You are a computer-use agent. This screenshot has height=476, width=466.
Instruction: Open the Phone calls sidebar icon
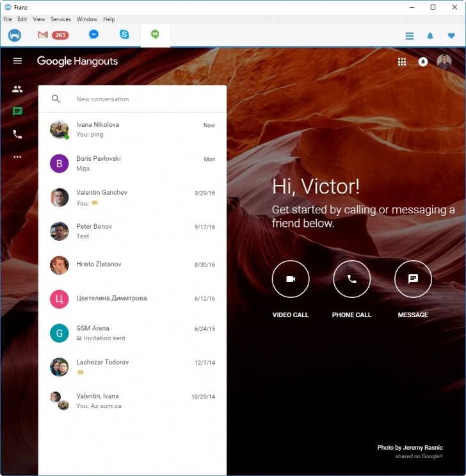pos(17,134)
